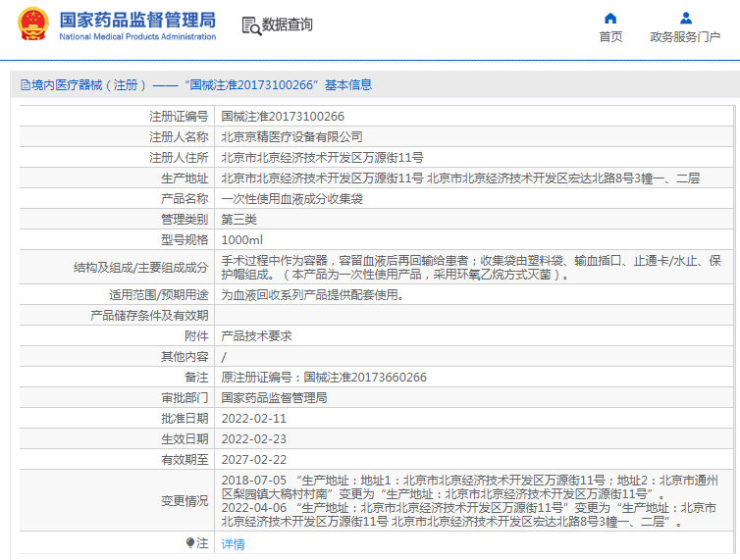This screenshot has width=740, height=560.
Task: Click the 首页 home icon
Action: tap(610, 19)
